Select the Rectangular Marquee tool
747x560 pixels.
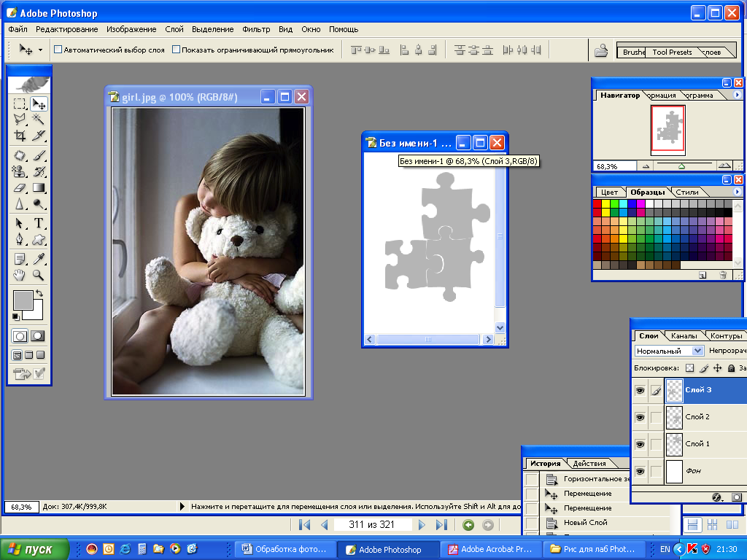pyautogui.click(x=20, y=104)
